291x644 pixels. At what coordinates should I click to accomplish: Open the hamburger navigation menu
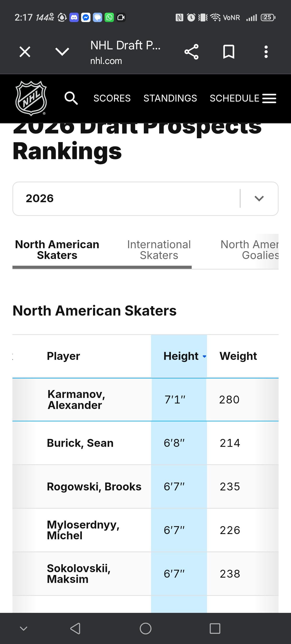[x=269, y=98]
